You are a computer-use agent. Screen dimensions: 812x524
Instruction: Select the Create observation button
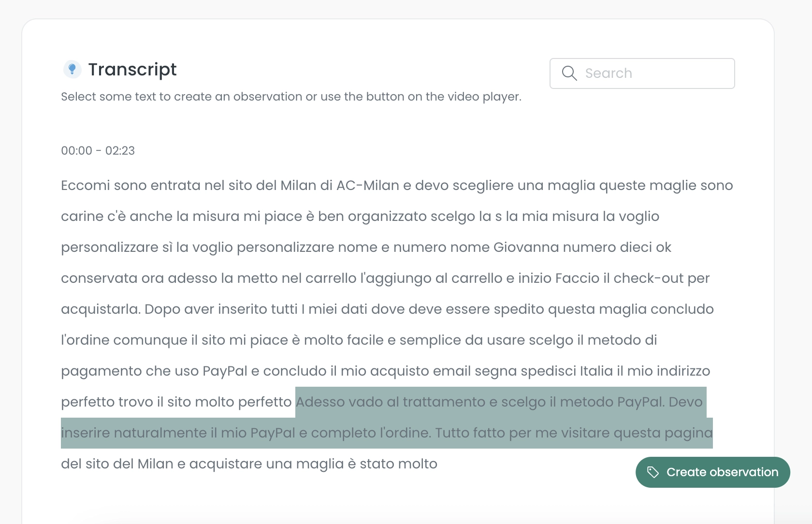712,472
